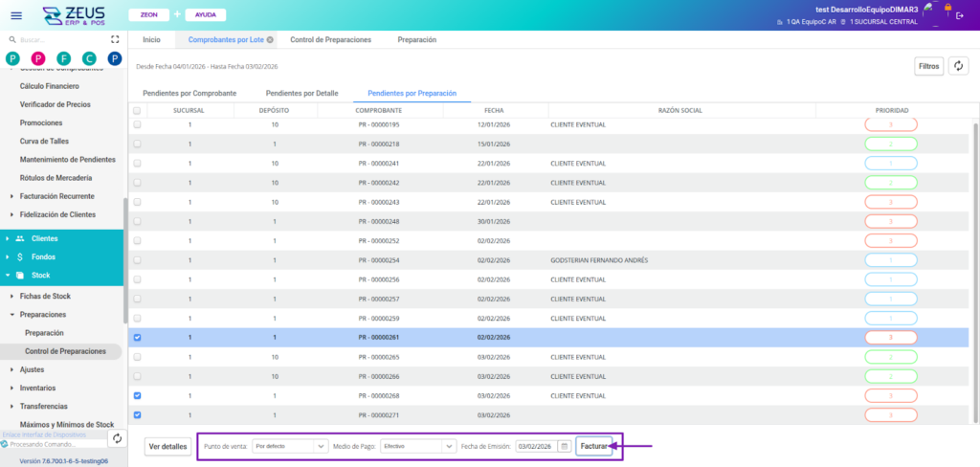Click the refresh icon next to Filtros

(x=958, y=66)
